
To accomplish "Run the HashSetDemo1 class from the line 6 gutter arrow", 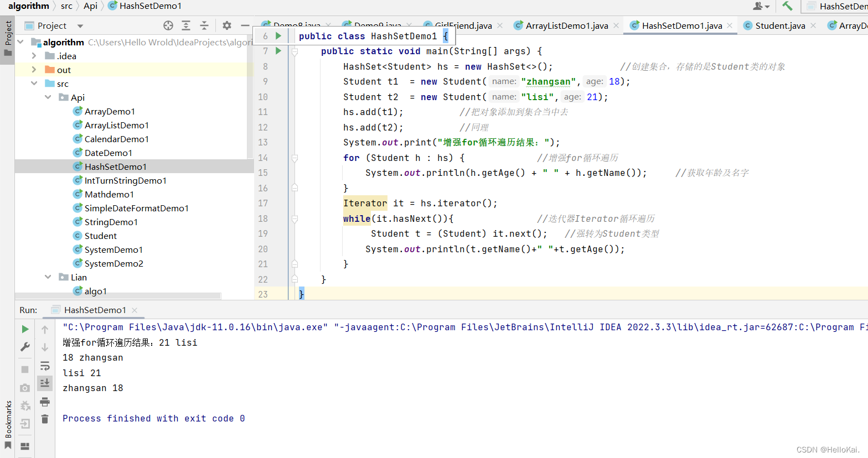I will [278, 36].
